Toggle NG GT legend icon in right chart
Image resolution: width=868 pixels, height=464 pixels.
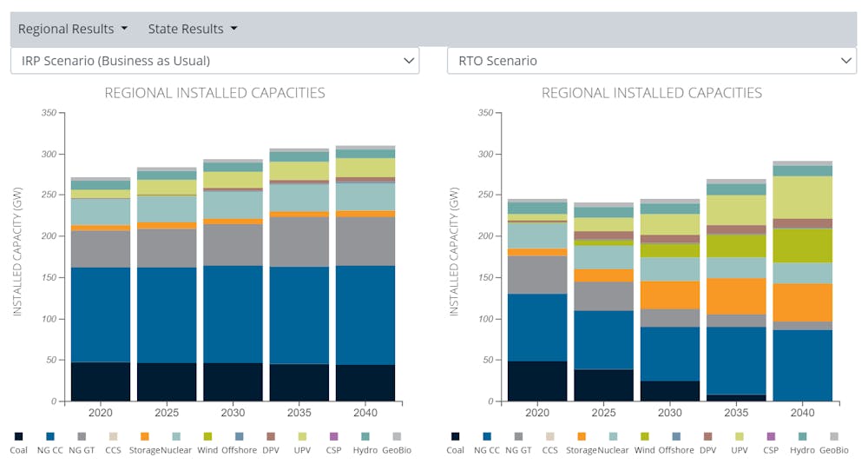click(519, 435)
